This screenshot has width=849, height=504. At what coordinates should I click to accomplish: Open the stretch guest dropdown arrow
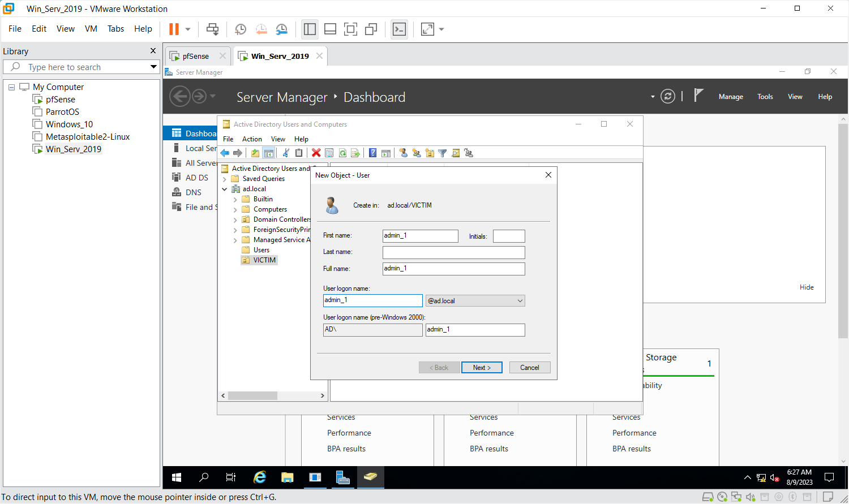441,29
